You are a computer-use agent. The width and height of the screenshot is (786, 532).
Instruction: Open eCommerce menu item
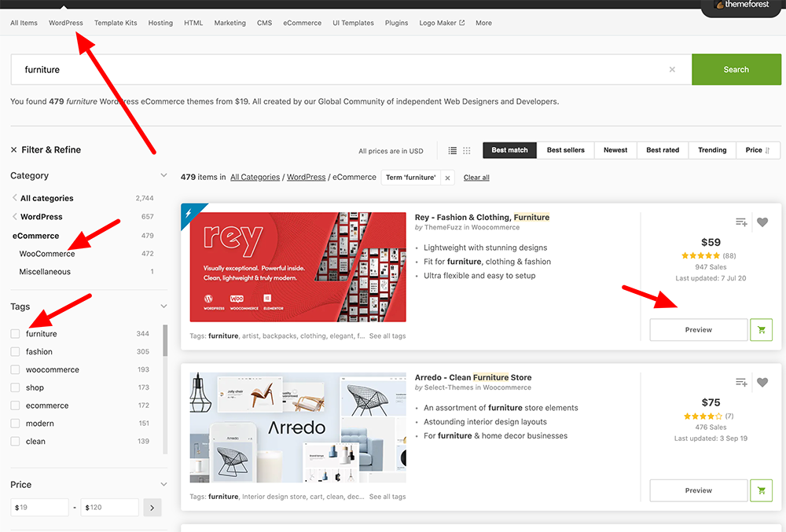(302, 23)
